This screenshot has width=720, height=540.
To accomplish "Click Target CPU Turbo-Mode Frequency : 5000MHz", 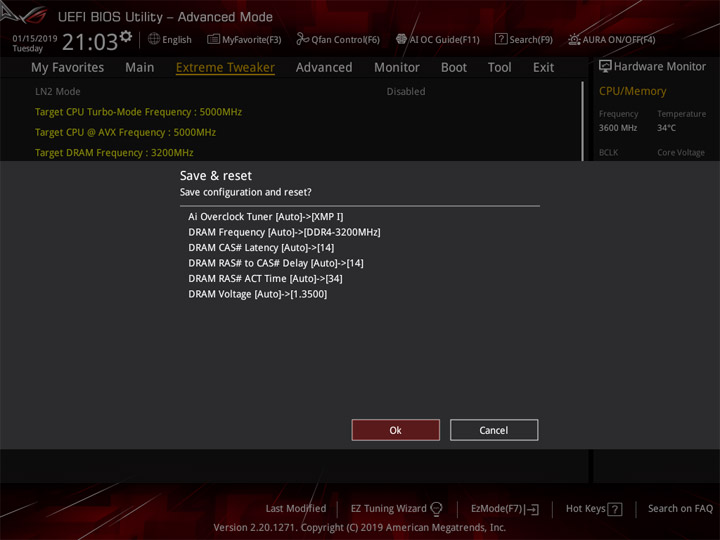I will 138,112.
